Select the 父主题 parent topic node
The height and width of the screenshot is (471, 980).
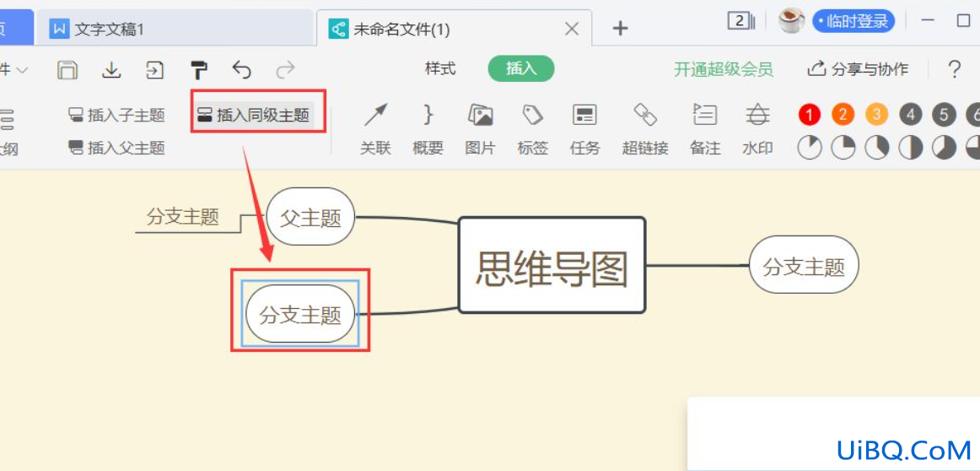pos(310,218)
